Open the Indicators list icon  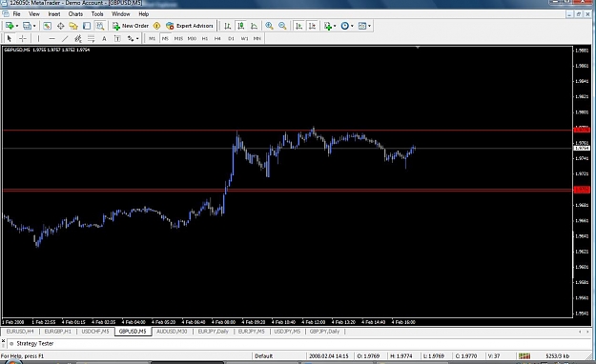coord(328,26)
